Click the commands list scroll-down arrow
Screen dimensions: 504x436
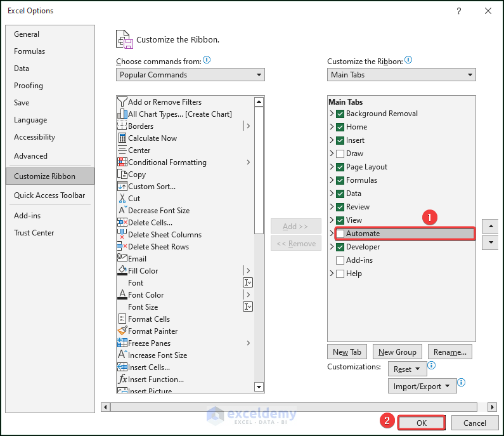coord(259,386)
